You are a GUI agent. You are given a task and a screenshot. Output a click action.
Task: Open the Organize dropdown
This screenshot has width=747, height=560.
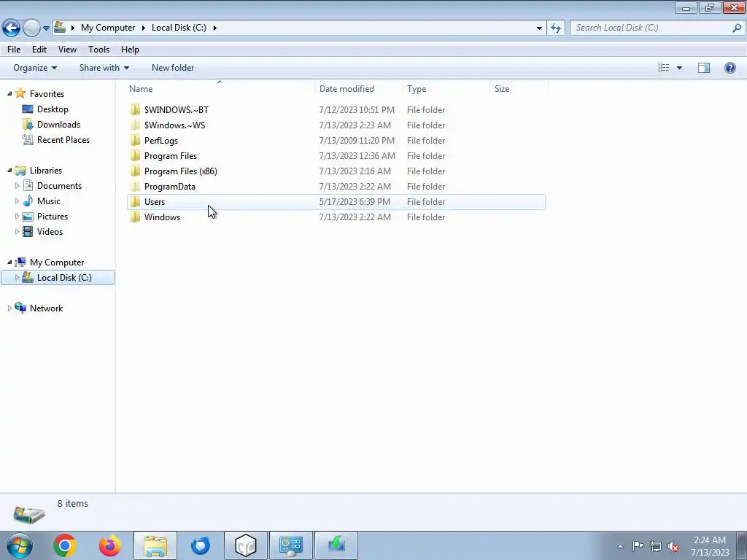(x=35, y=68)
